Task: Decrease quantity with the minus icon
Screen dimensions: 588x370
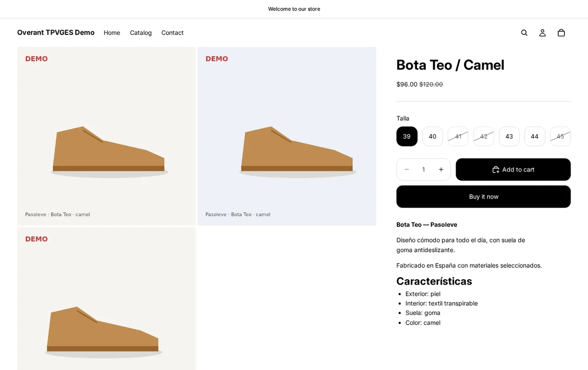Action: tap(407, 169)
